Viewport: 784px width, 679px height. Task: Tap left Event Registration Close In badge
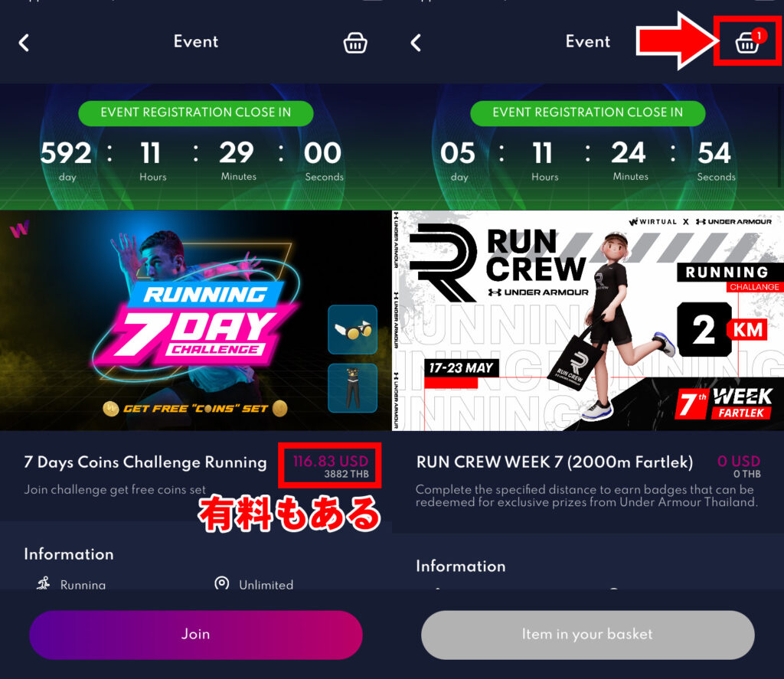pos(195,113)
